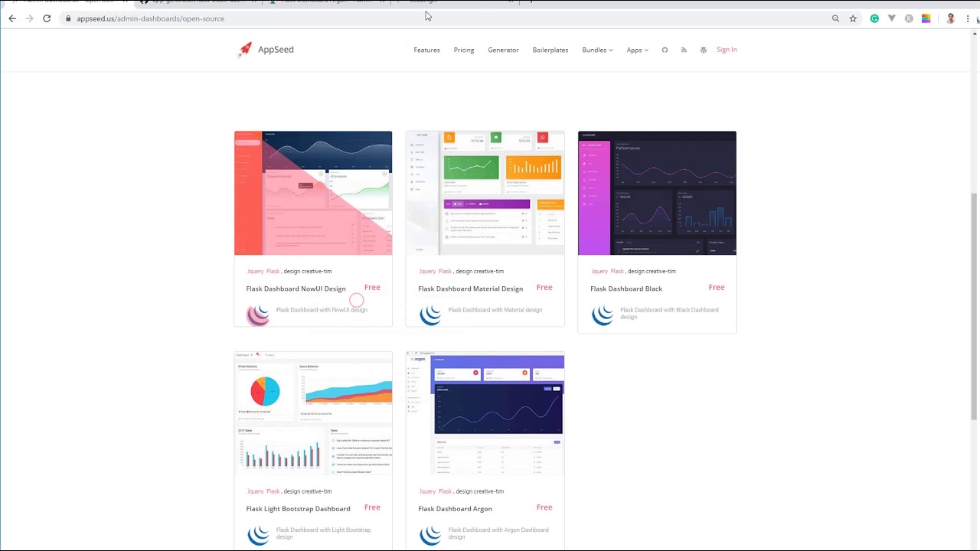
Task: Click Free price on Flask Dashboard Argon card
Action: tap(544, 507)
